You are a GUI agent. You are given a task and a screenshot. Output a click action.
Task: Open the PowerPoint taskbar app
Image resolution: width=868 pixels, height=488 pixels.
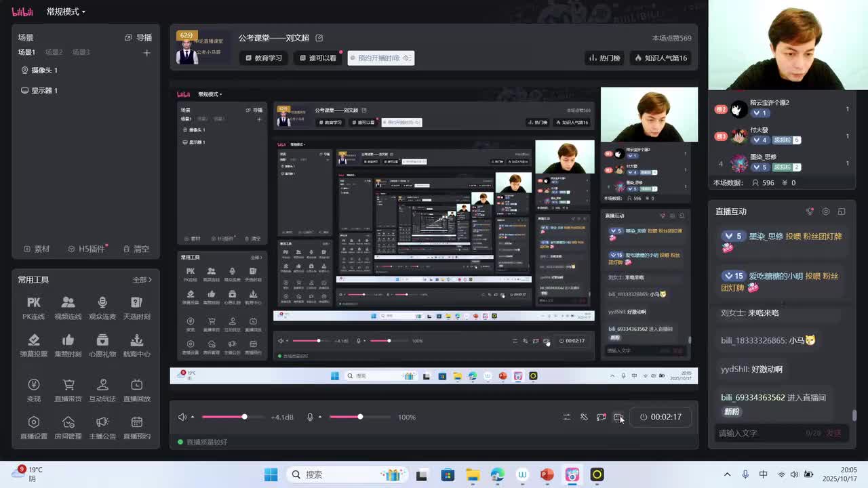coord(547,474)
